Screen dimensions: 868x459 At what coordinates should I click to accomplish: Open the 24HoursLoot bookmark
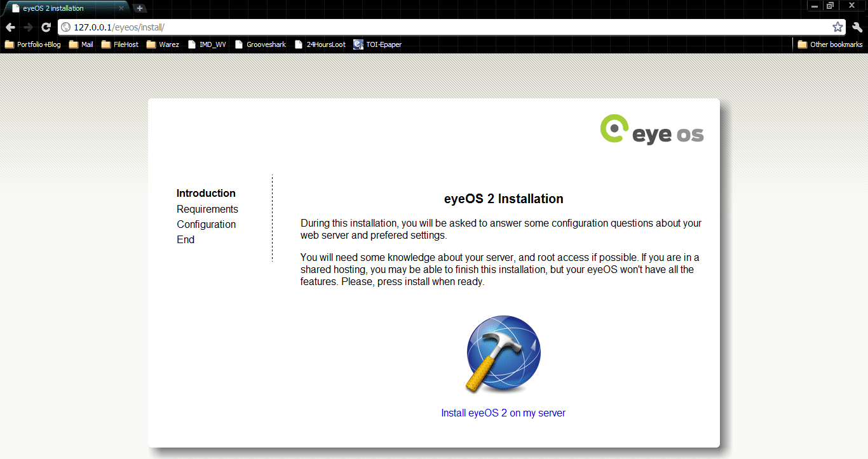pos(320,44)
